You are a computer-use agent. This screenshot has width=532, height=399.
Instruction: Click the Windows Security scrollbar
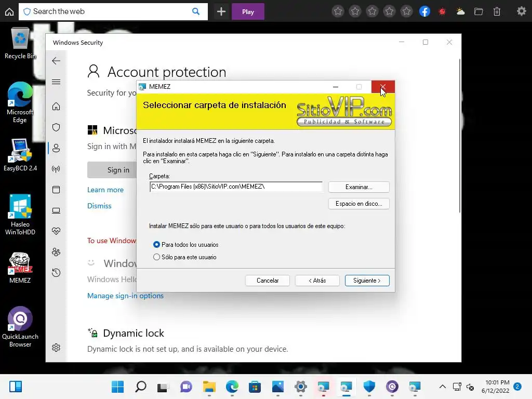pyautogui.click(x=459, y=136)
